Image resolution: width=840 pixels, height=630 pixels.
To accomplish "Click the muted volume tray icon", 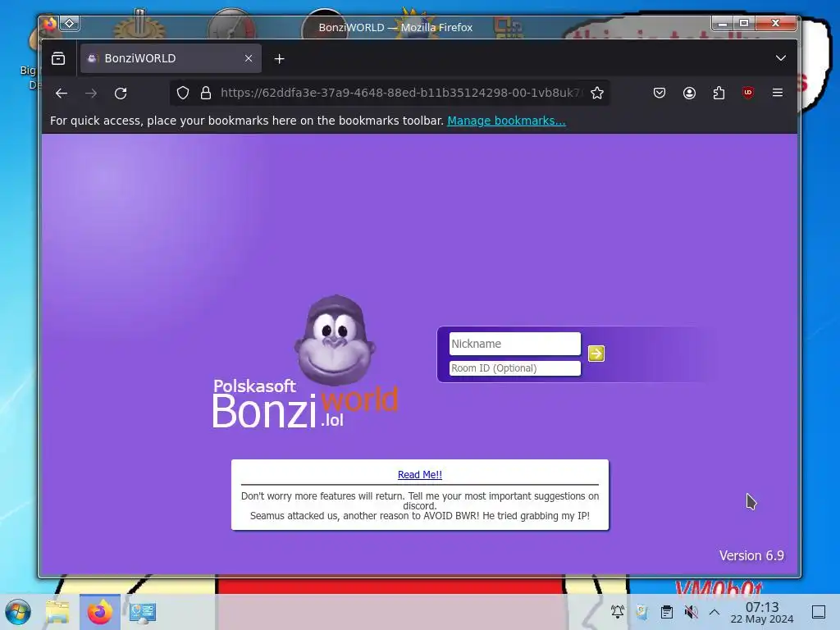I will [x=691, y=611].
